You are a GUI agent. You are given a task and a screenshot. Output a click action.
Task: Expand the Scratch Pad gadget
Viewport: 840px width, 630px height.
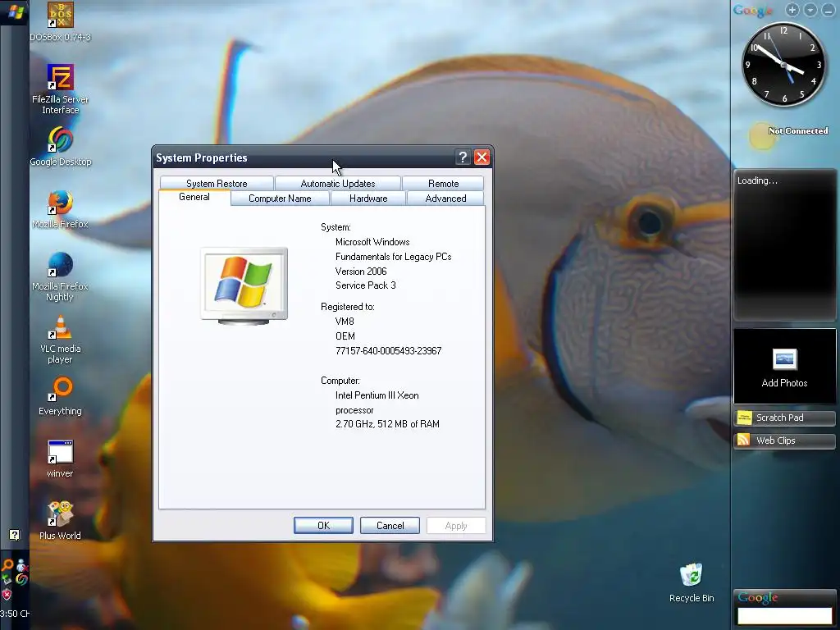coord(784,418)
